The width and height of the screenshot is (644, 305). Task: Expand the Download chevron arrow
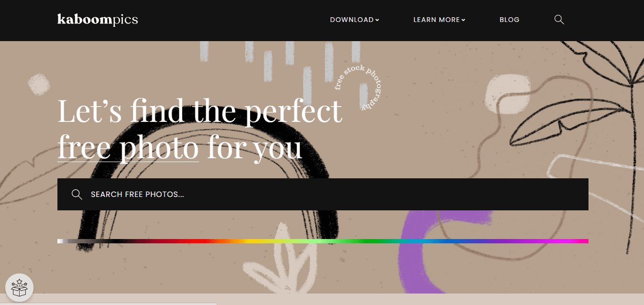tap(377, 20)
